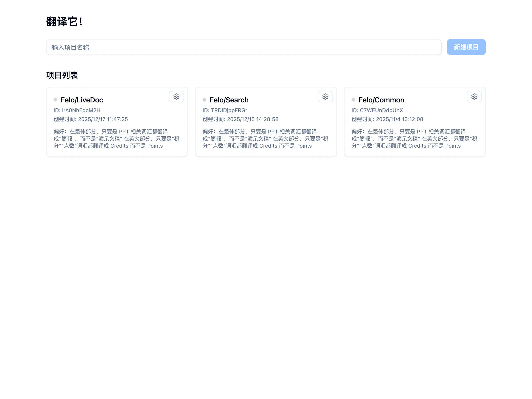
Task: Click the 项目列表 section heading
Action: coord(62,75)
